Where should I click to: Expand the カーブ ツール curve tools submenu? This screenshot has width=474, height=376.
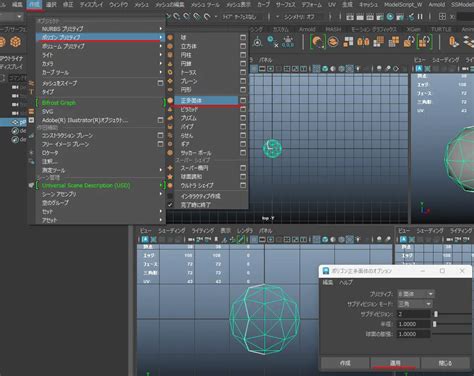point(100,72)
